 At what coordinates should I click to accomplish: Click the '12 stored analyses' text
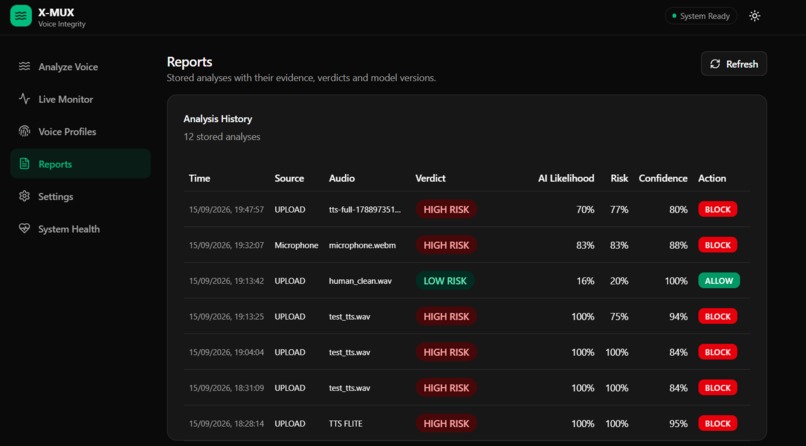[x=222, y=137]
